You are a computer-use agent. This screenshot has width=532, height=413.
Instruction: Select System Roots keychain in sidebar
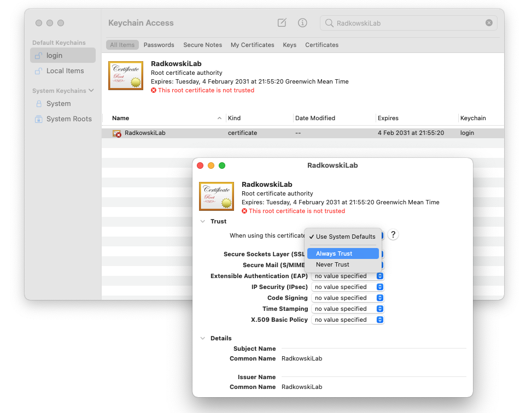(63, 119)
